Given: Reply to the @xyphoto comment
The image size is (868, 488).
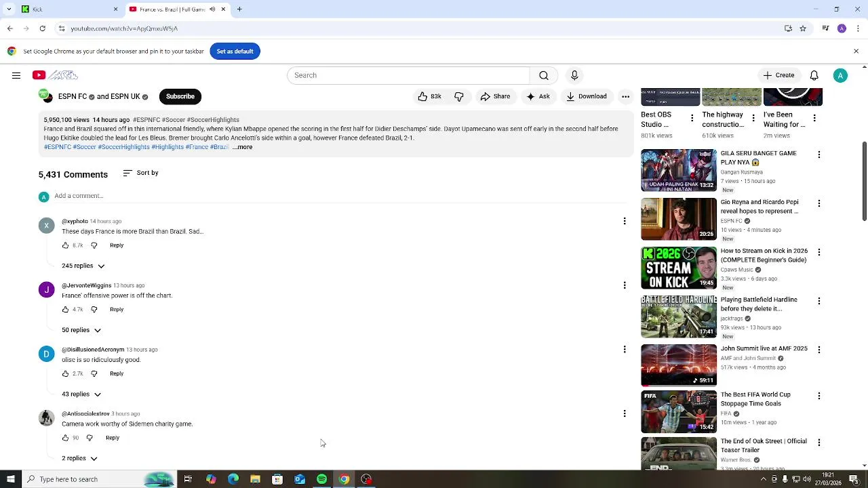Looking at the screenshot, I should pos(117,245).
